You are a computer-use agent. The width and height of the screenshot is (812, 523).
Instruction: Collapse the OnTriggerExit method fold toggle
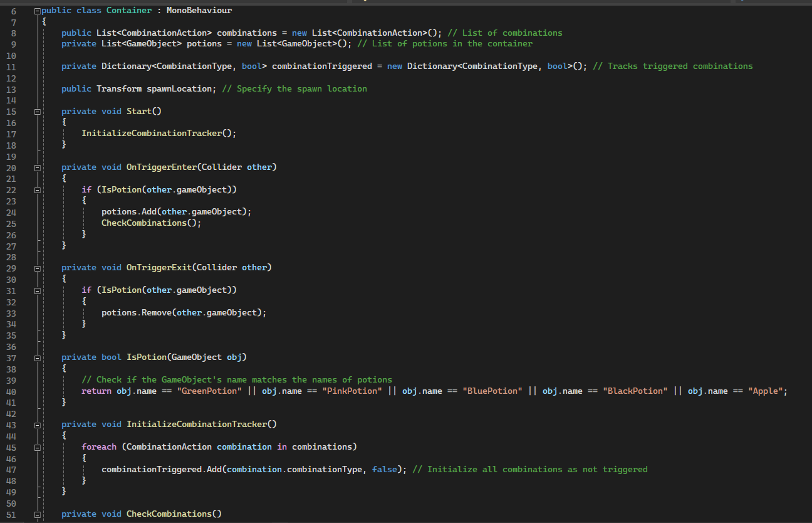click(x=38, y=268)
